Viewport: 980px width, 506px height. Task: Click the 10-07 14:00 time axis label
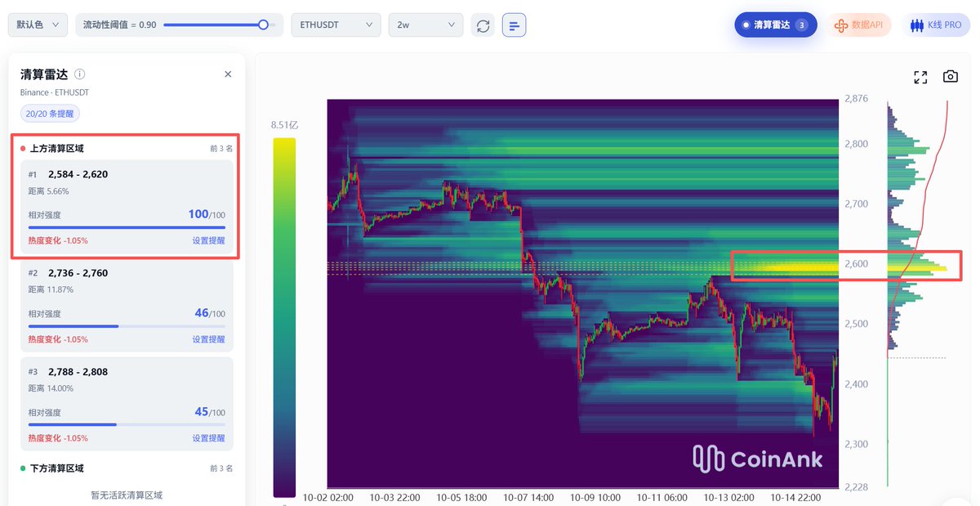click(528, 497)
